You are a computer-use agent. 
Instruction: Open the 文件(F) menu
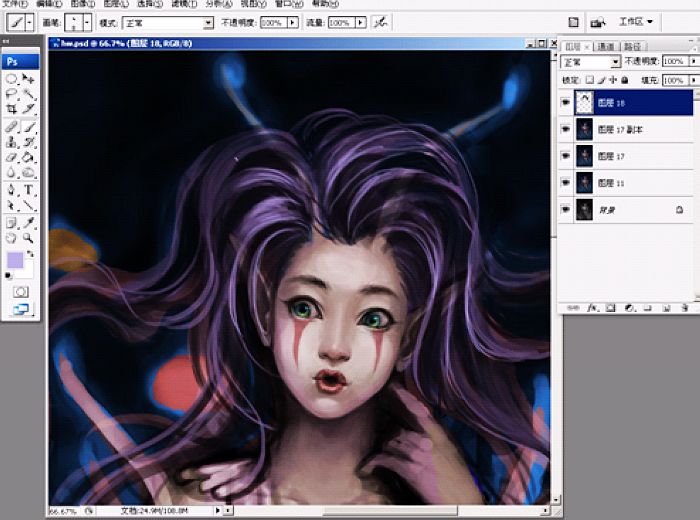[x=16, y=4]
